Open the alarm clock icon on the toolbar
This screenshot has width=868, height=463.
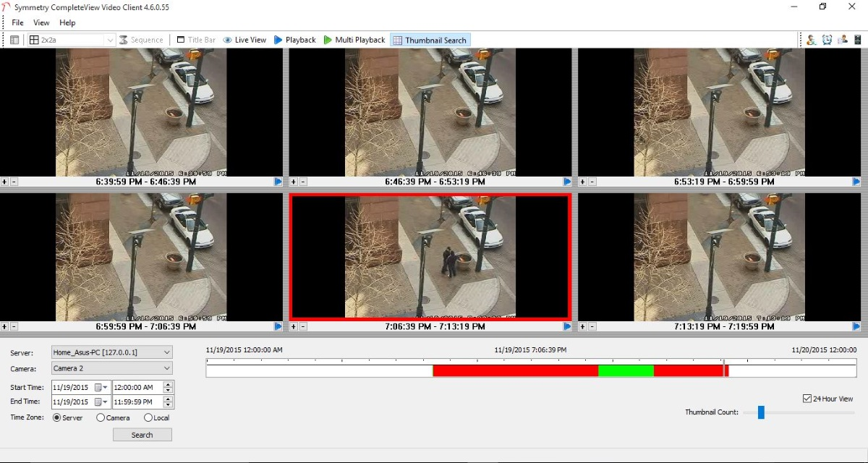click(827, 40)
